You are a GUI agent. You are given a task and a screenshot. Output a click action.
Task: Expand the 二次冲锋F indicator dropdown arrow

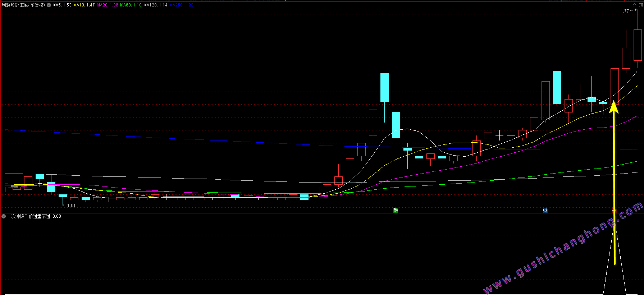[4, 216]
